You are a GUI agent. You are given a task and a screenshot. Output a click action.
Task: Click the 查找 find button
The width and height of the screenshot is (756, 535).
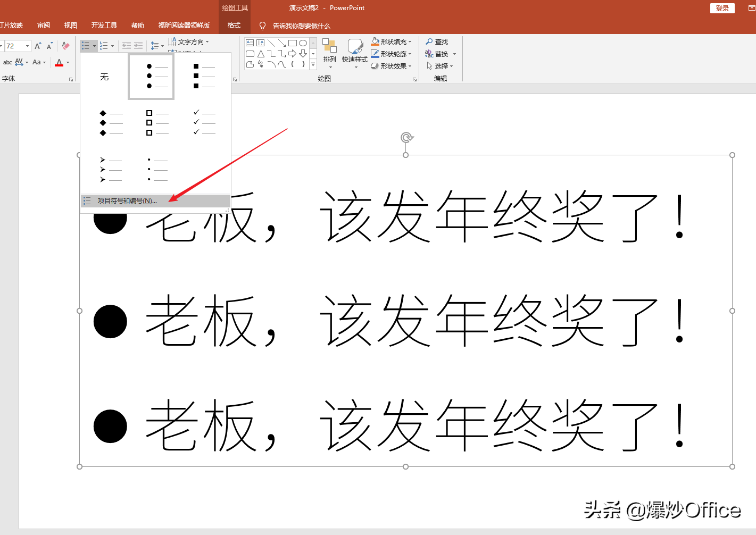click(x=437, y=41)
